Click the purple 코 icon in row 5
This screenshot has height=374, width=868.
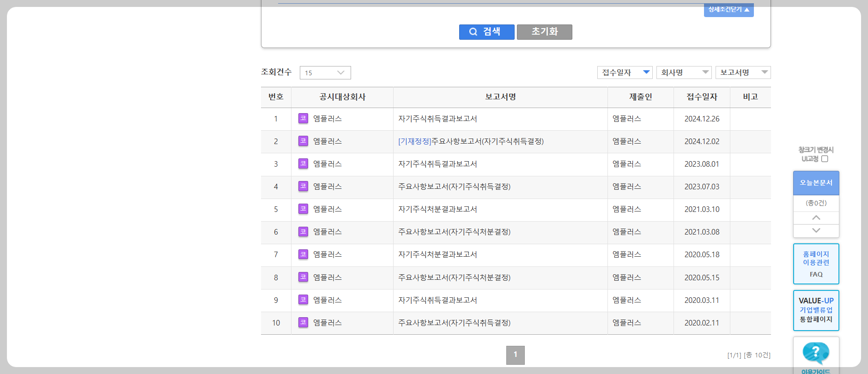(303, 209)
